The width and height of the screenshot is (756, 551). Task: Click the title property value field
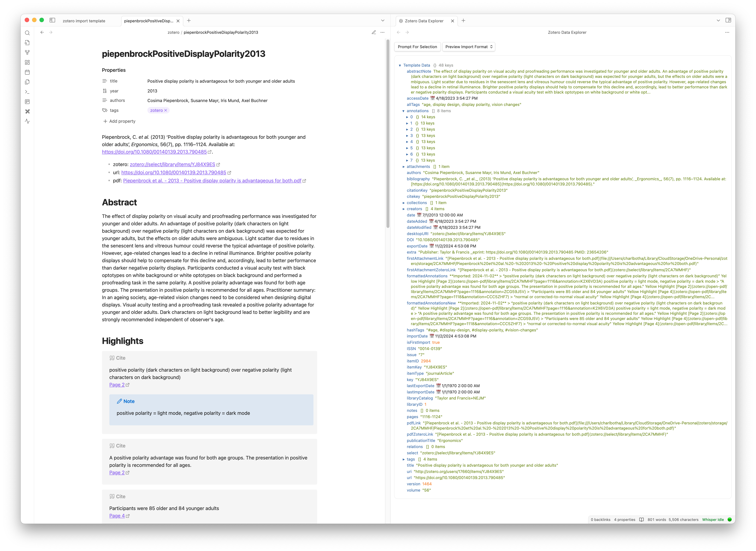click(221, 81)
